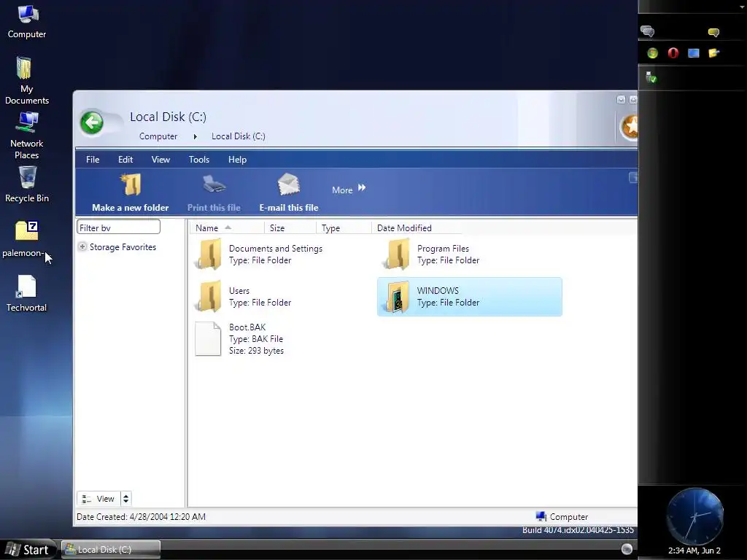Expand the More toolbar commands chevron
The image size is (747, 560).
(x=362, y=188)
